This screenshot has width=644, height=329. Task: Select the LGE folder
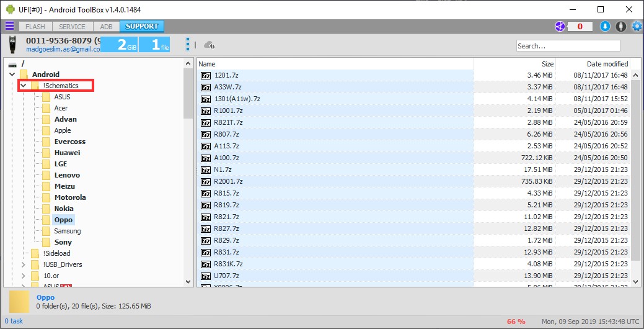pyautogui.click(x=60, y=163)
